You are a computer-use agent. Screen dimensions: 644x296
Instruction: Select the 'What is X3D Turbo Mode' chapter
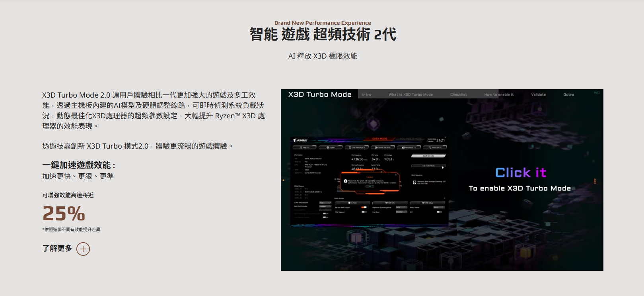tap(411, 94)
